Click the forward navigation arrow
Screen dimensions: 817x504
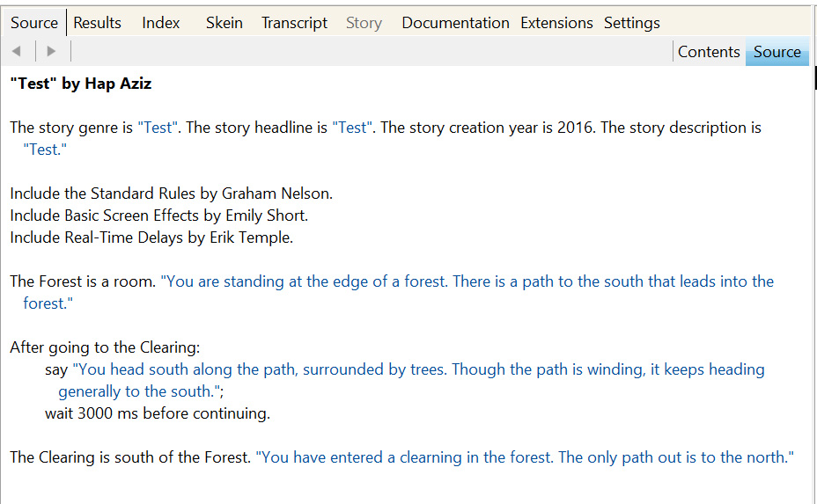(51, 51)
